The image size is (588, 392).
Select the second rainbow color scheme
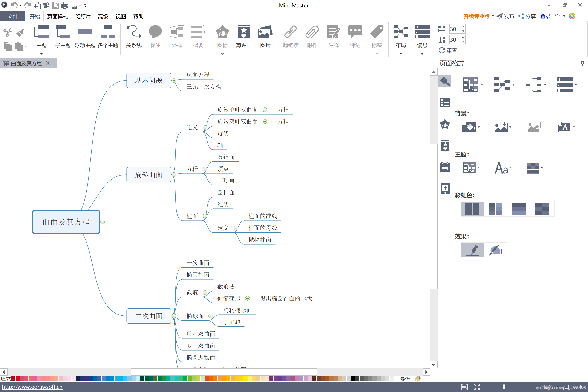click(495, 209)
